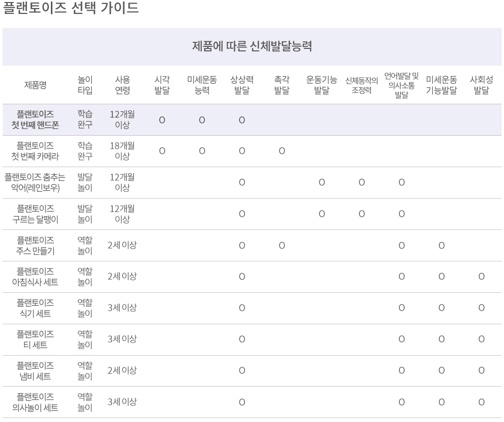Click 사회성 발달 mark for 의사놀이 세트

pos(482,402)
